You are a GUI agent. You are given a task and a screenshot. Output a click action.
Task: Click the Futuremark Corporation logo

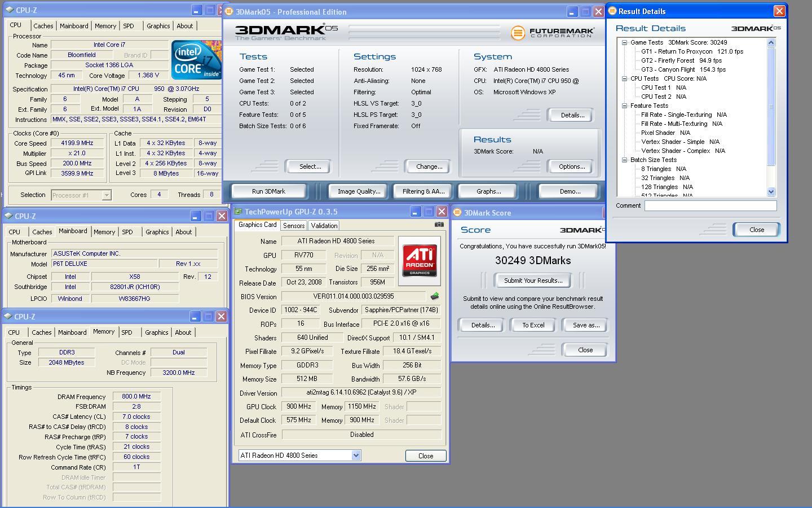[x=553, y=33]
